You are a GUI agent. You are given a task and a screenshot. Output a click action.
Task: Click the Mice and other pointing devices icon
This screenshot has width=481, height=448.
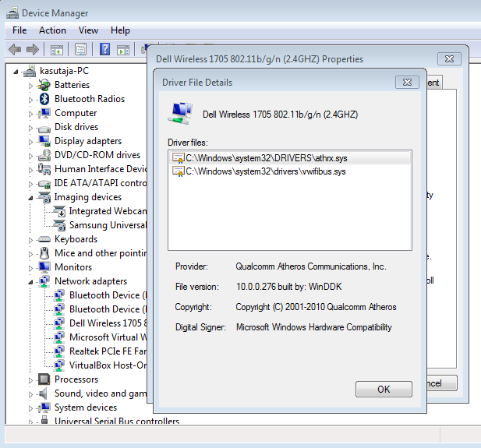(44, 253)
